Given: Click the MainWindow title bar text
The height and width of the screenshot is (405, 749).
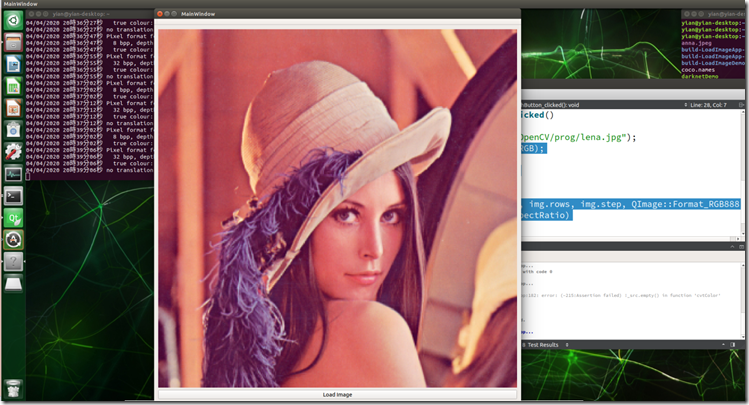Looking at the screenshot, I should (198, 14).
